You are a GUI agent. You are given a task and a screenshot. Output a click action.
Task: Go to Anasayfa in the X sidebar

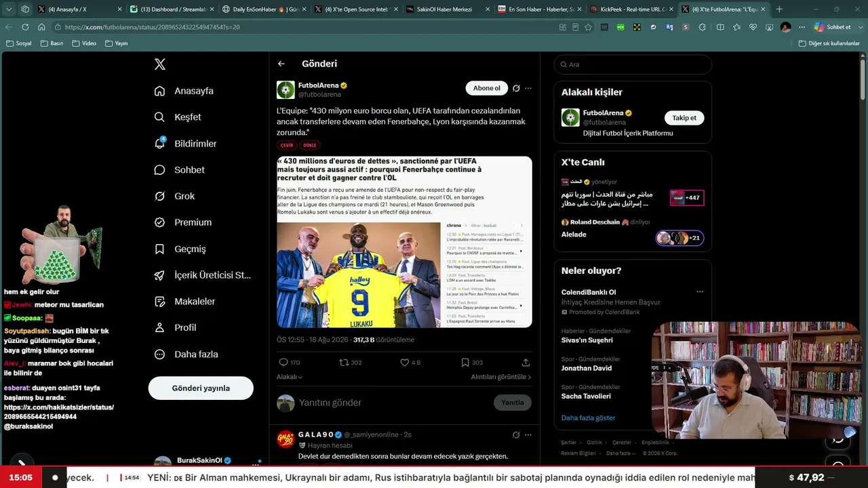(184, 91)
